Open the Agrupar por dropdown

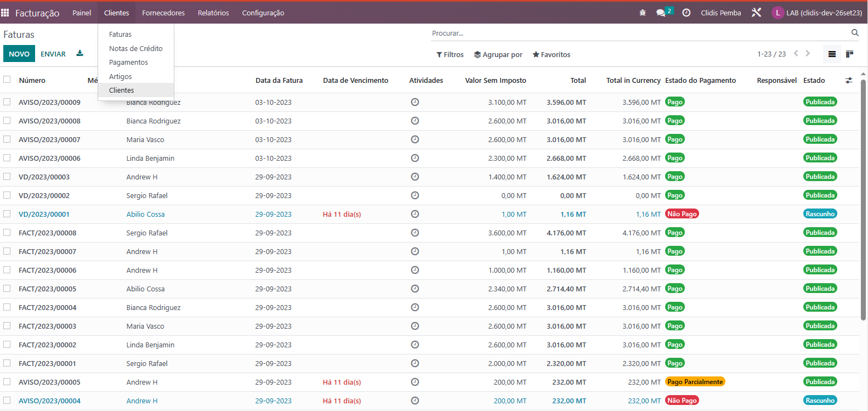pyautogui.click(x=498, y=54)
